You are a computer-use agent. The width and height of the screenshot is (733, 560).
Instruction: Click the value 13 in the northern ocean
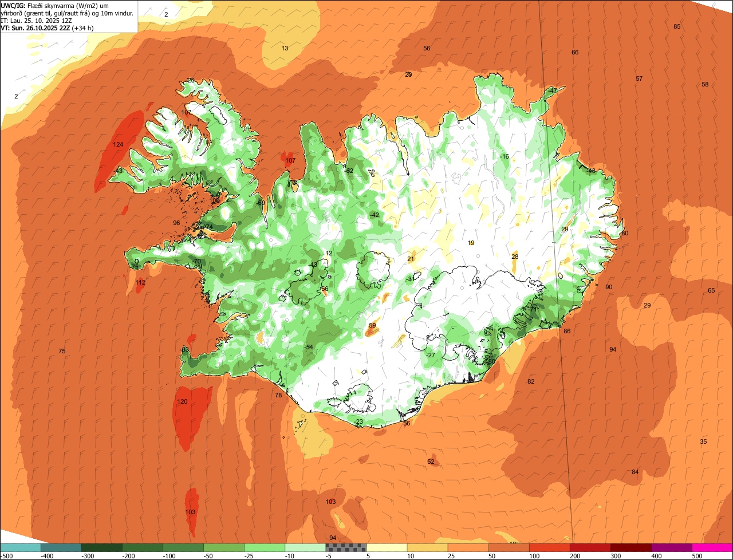285,49
